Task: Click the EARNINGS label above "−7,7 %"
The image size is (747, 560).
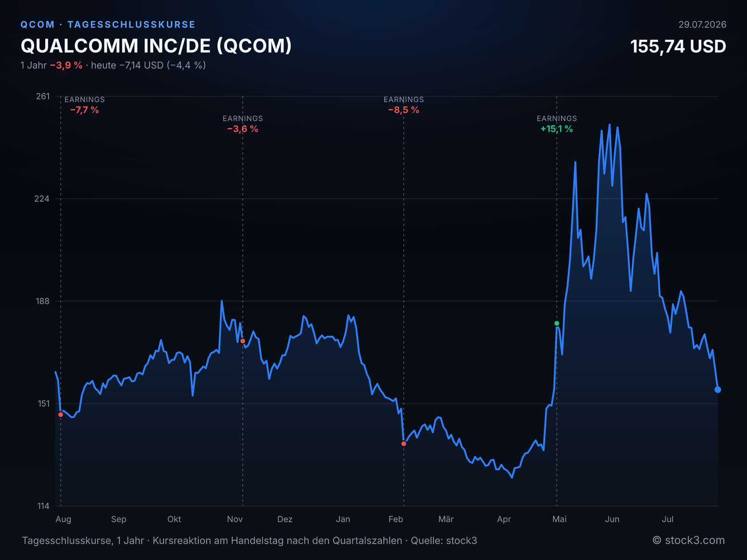Action: [85, 99]
